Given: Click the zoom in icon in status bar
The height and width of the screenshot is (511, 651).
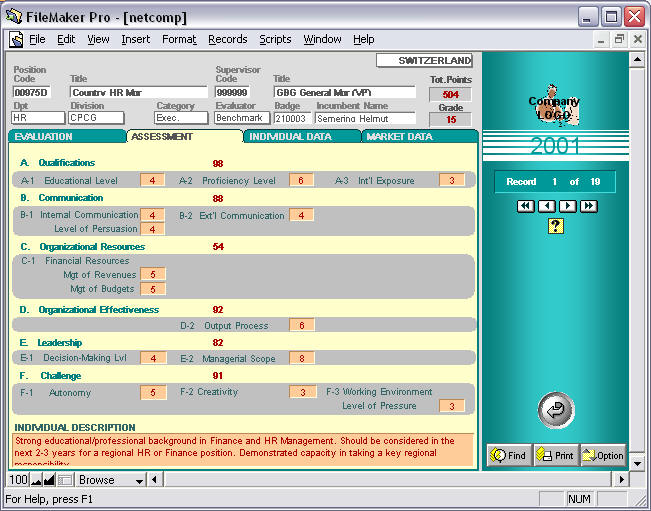Looking at the screenshot, I should click(x=49, y=480).
